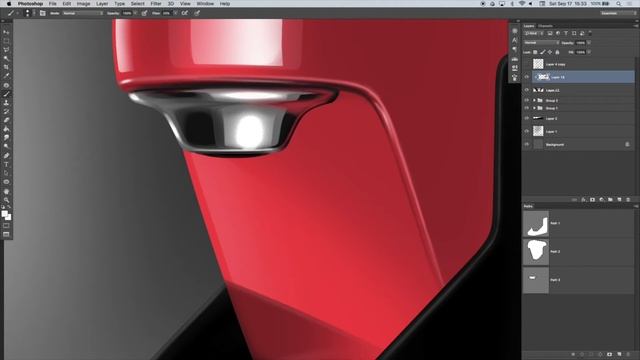Open the Filter menu
Image resolution: width=640 pixels, height=360 pixels.
coord(156,4)
